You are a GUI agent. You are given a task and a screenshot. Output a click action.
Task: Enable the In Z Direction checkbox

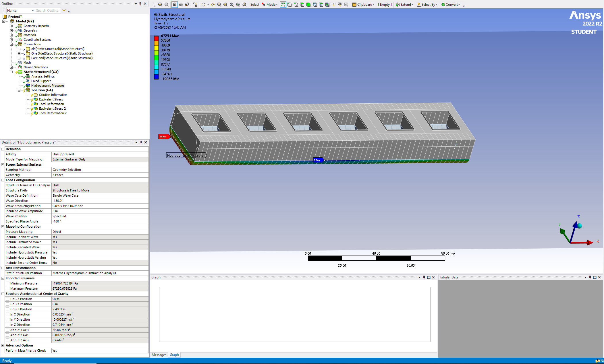[8, 325]
